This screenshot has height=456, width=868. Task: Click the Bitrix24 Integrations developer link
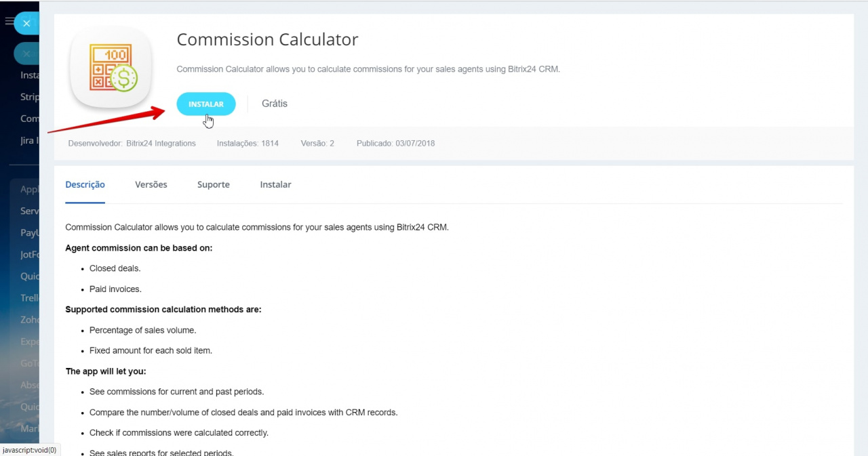[161, 144]
